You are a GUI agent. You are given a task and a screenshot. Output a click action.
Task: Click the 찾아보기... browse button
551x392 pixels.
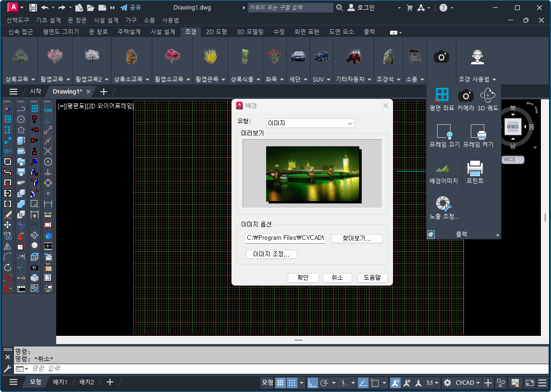tap(357, 238)
